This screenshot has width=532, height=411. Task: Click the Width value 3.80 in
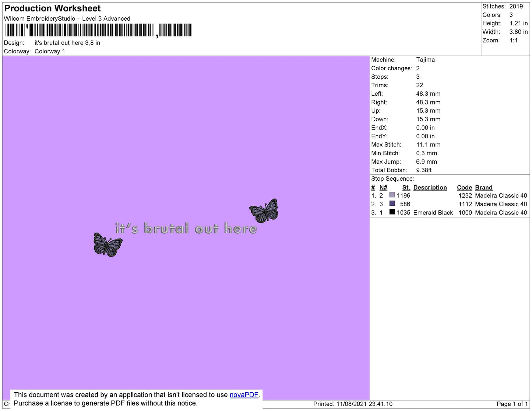click(x=519, y=32)
